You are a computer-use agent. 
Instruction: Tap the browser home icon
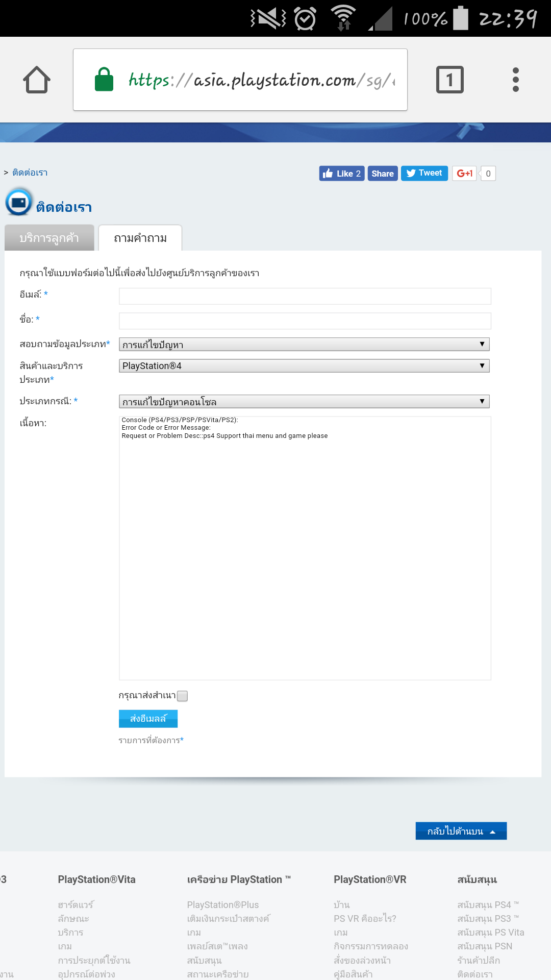tap(37, 80)
